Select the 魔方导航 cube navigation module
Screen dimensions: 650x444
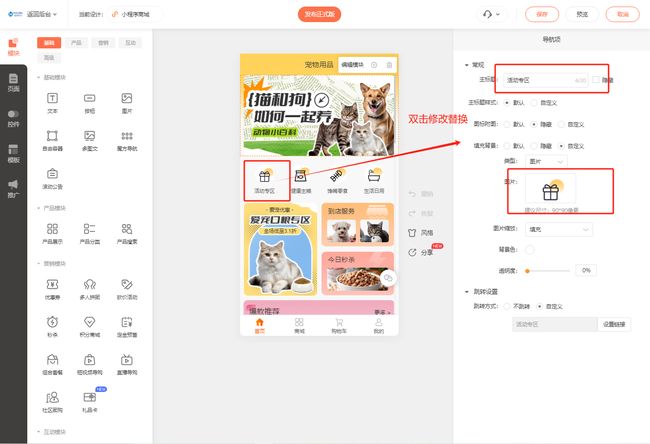pyautogui.click(x=127, y=140)
